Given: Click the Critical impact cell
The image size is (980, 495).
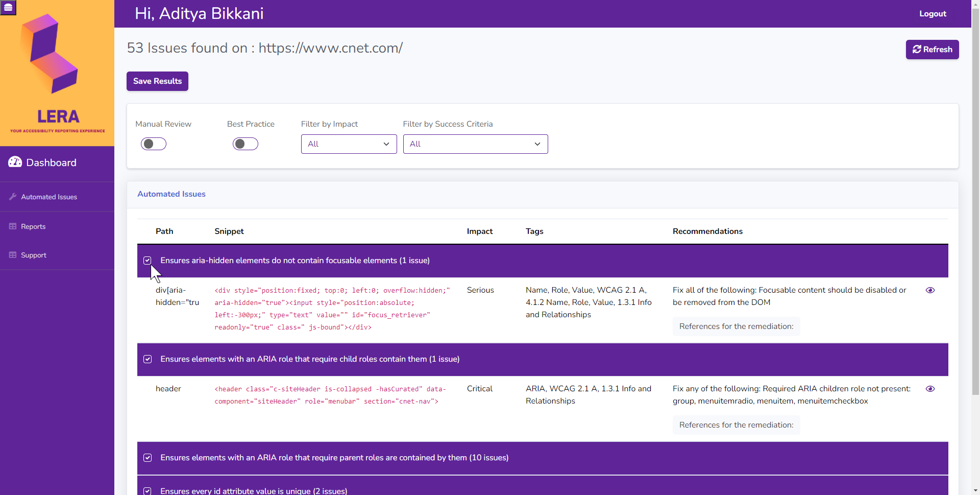Looking at the screenshot, I should 480,389.
